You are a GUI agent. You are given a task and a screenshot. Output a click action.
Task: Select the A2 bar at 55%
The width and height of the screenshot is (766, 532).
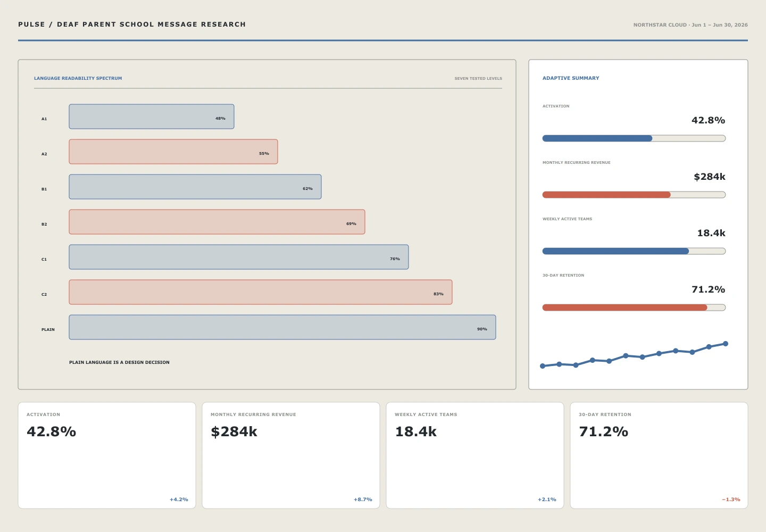coord(173,152)
